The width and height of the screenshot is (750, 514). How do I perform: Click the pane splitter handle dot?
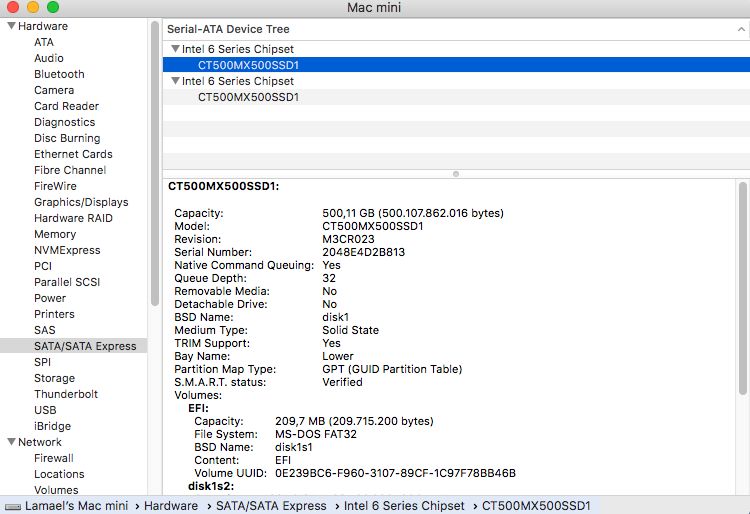click(456, 174)
